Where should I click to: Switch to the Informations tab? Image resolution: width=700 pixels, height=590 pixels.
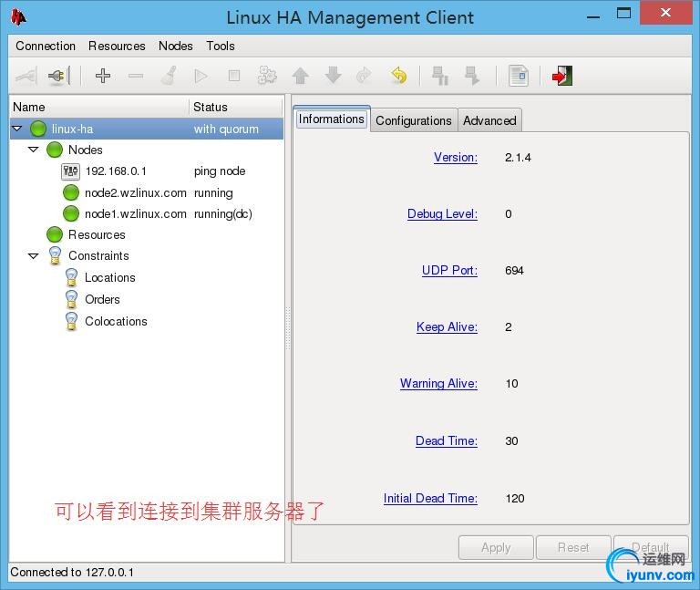pyautogui.click(x=331, y=119)
